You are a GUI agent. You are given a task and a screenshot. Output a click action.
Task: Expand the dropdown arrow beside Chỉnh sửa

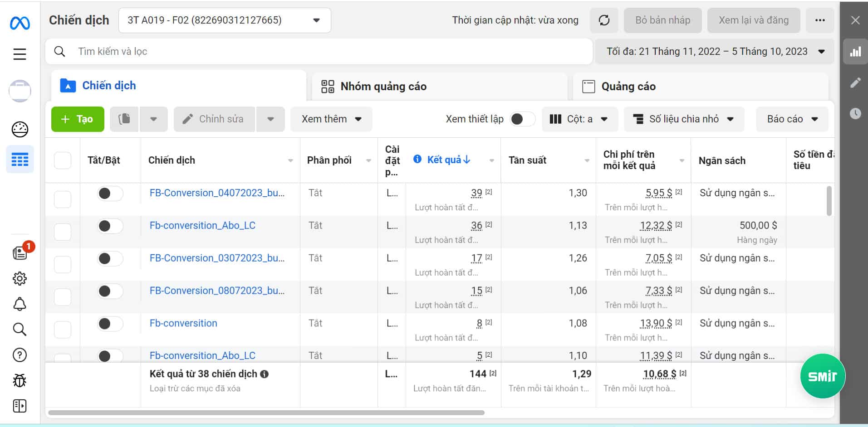point(270,119)
